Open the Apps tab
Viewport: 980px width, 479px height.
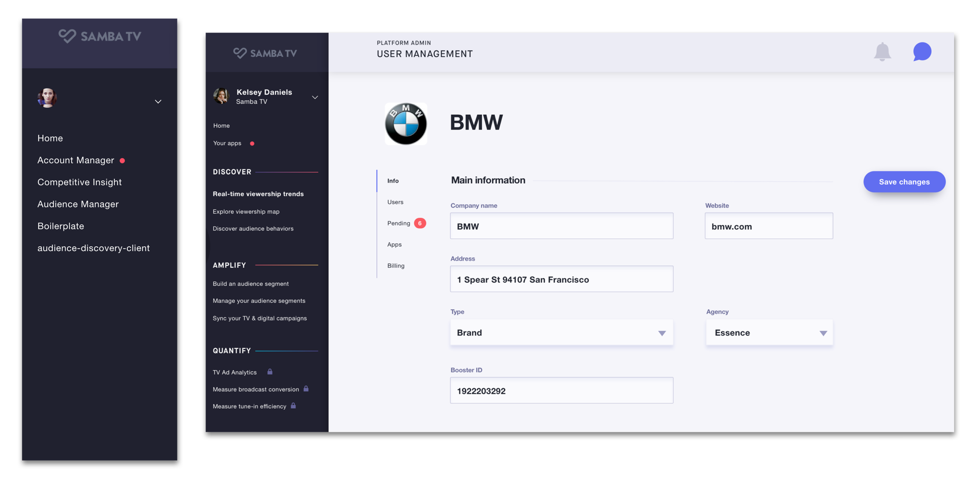point(394,244)
